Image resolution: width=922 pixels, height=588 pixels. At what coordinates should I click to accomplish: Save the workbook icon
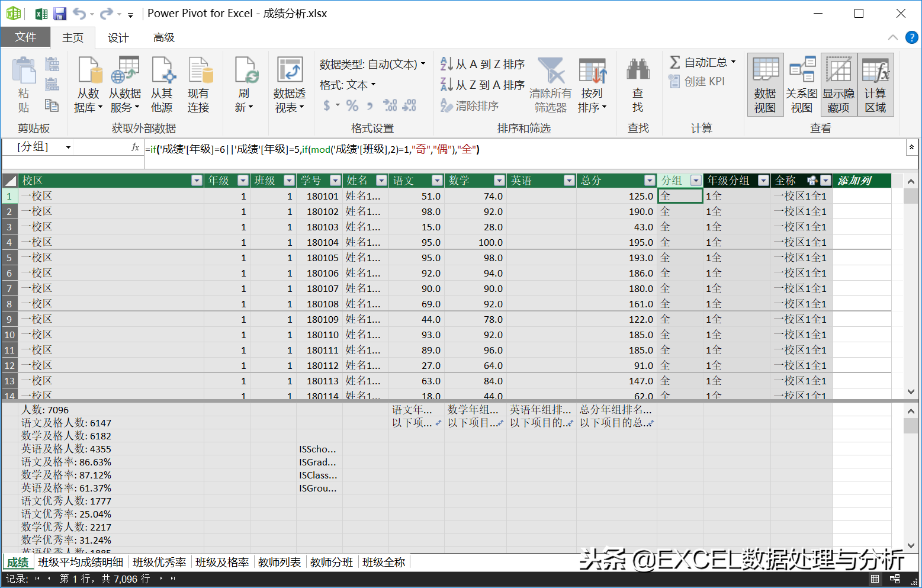pyautogui.click(x=60, y=14)
